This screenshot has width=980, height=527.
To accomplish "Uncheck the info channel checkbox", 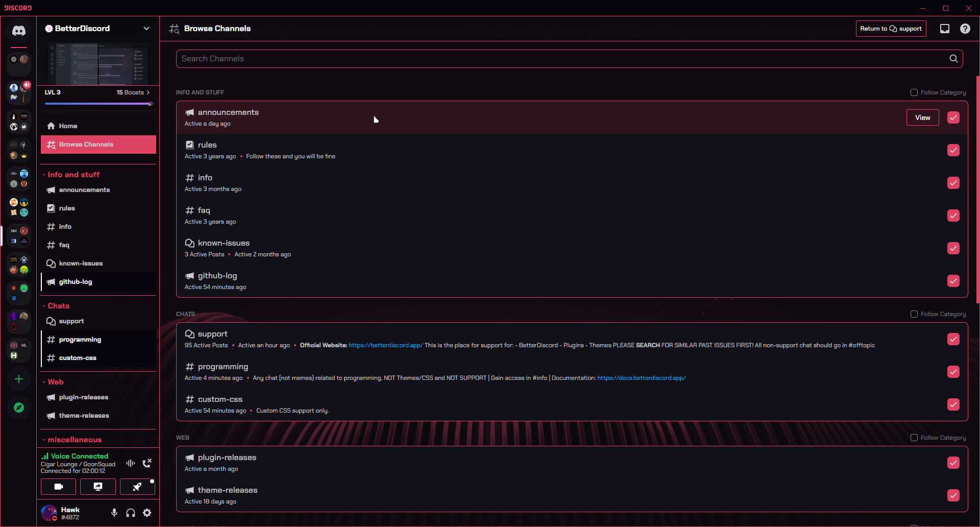I will [953, 183].
